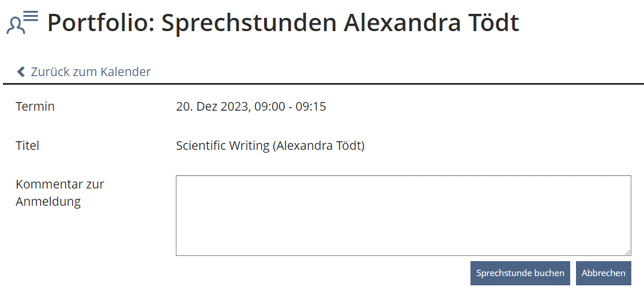Click the date 20. Dez 2023
The image size is (644, 298).
213,106
